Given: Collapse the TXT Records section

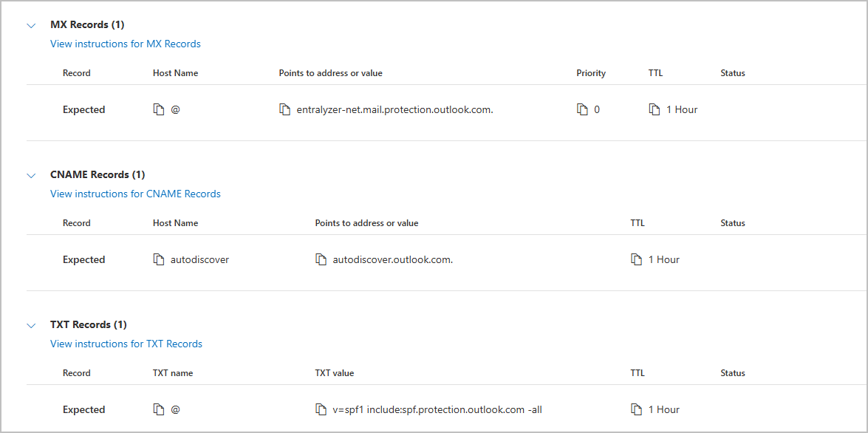Looking at the screenshot, I should point(30,324).
